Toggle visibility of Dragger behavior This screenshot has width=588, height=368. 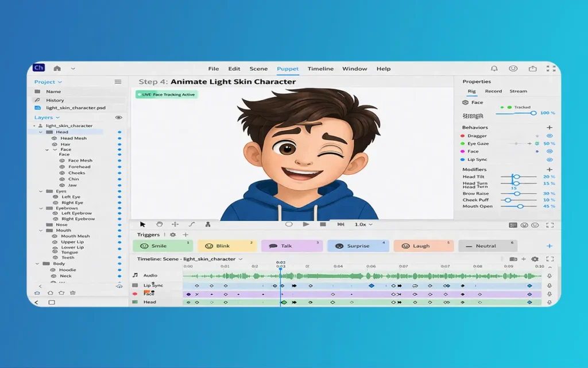549,136
